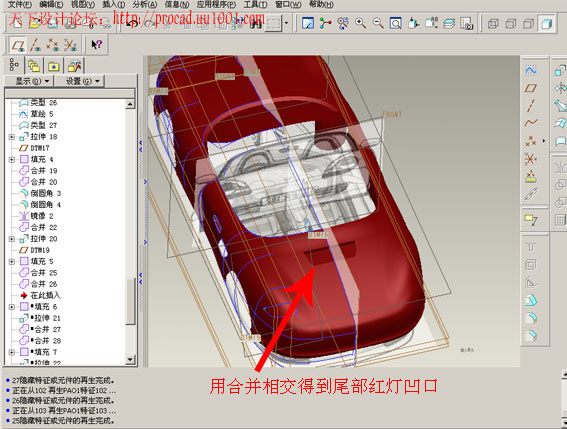Click the layers icon in top toolbar
The height and width of the screenshot is (429, 567).
point(449,24)
